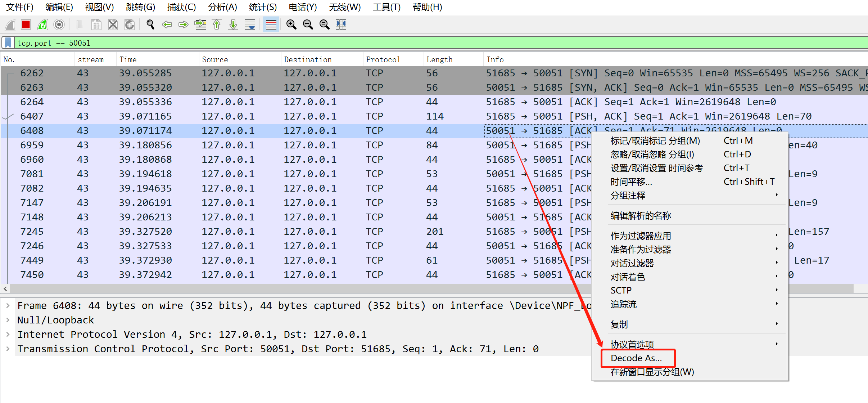
Task: Jump to last packet arrow
Action: (x=233, y=24)
